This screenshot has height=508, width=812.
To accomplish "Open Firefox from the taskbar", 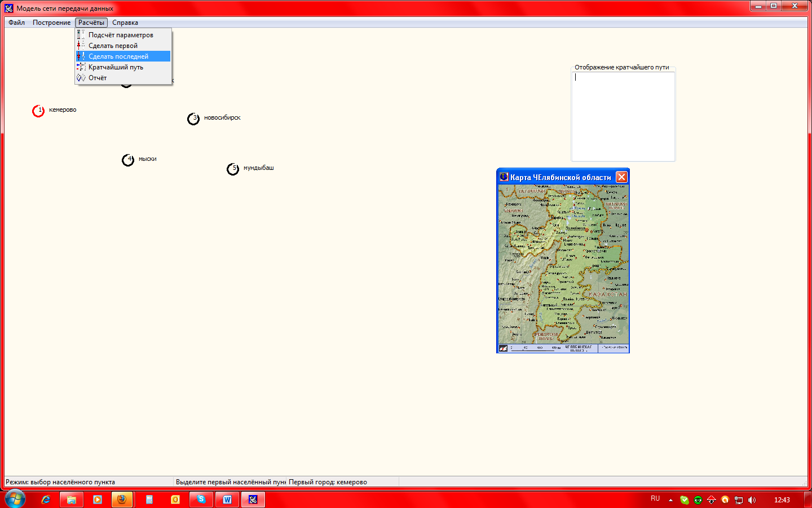I will click(122, 500).
